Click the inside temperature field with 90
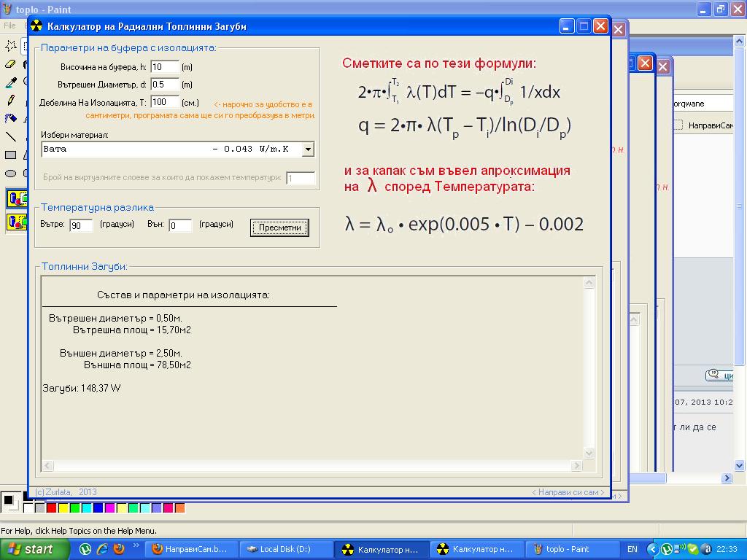747x560 pixels. [81, 226]
